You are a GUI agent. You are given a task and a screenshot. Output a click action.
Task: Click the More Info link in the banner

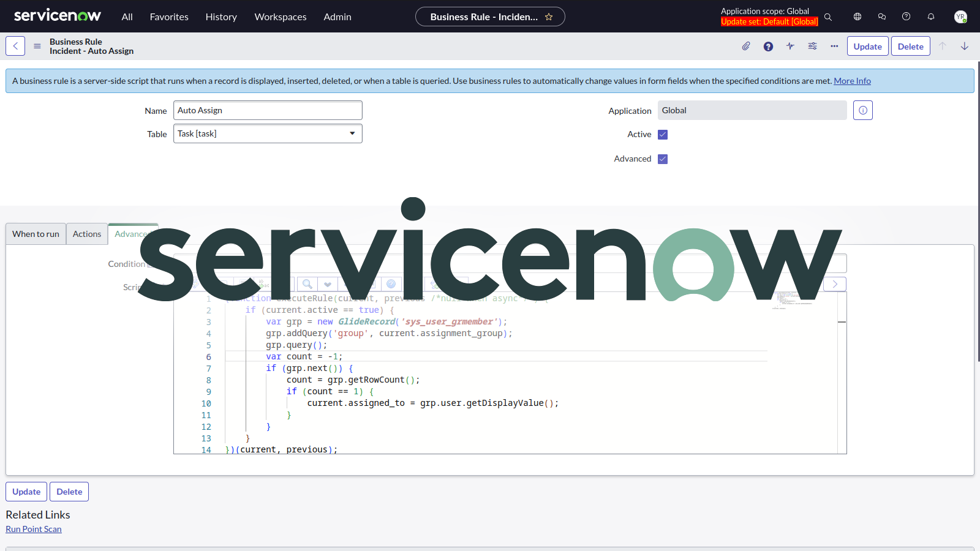click(x=852, y=80)
